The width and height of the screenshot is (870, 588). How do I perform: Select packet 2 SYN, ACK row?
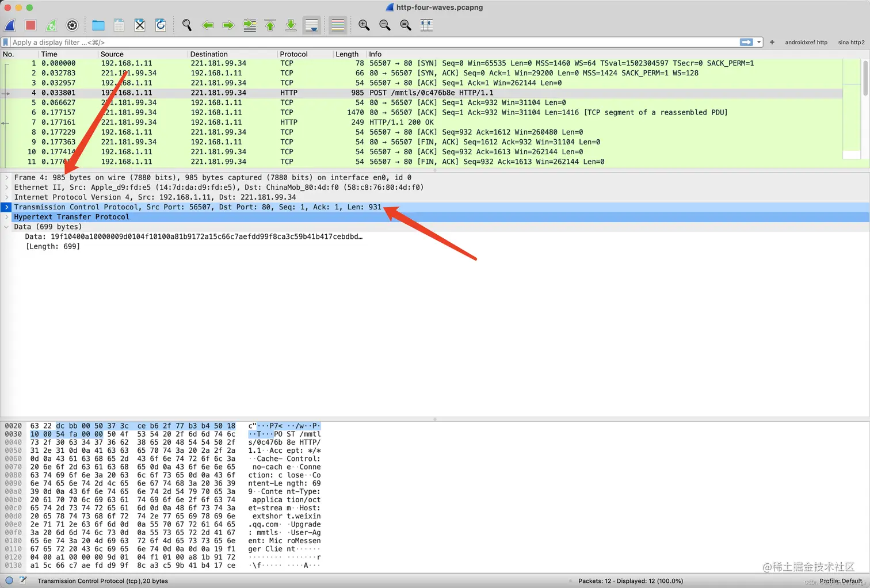(422, 73)
